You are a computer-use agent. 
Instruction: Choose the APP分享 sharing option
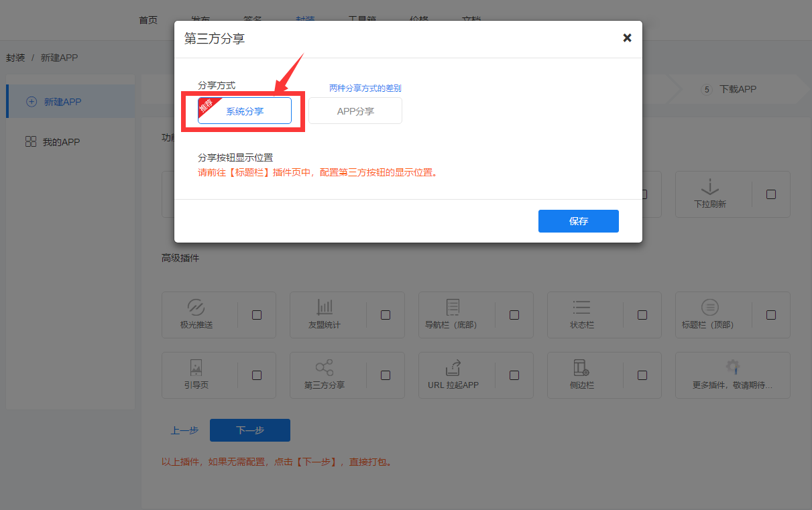point(355,111)
